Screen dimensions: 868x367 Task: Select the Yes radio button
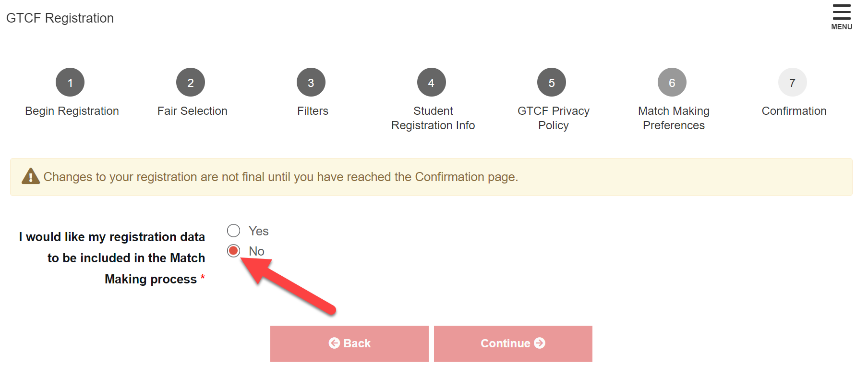(234, 231)
